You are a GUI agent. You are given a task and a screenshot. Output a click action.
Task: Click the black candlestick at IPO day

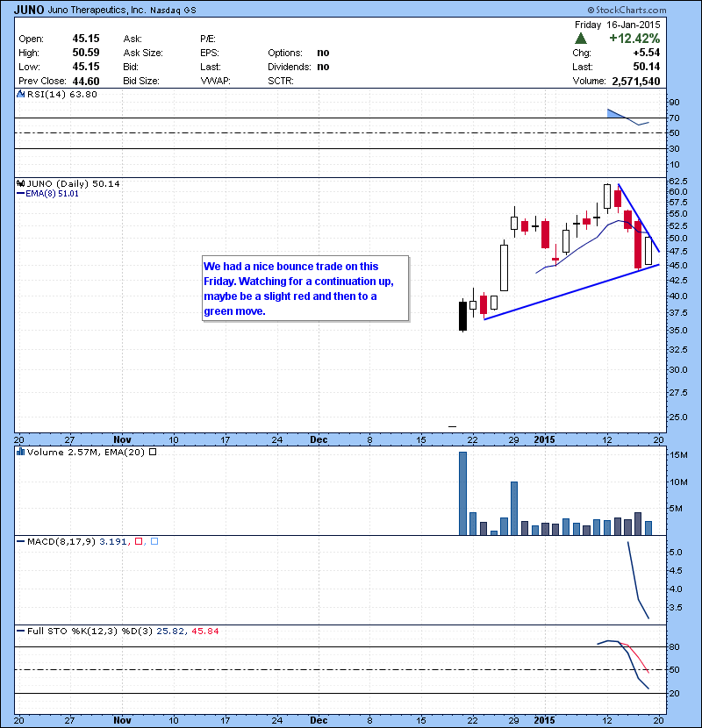click(462, 316)
